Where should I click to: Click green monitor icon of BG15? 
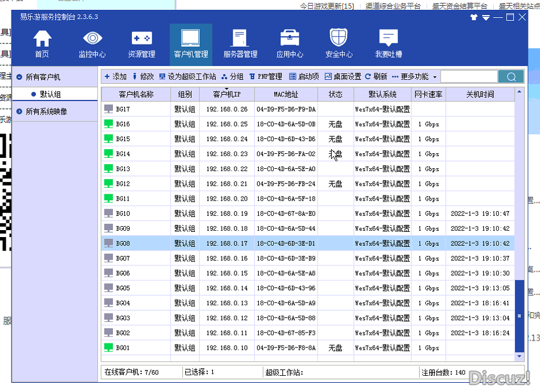click(108, 139)
